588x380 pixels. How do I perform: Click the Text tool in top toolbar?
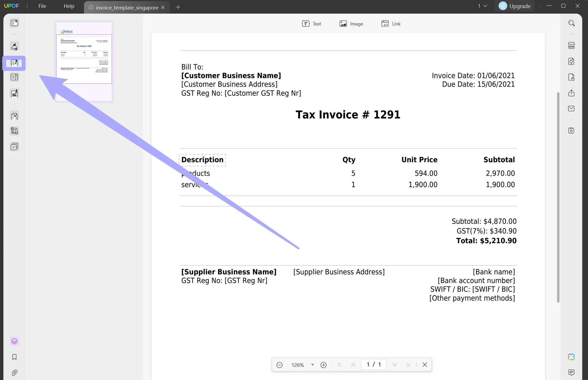[312, 24]
